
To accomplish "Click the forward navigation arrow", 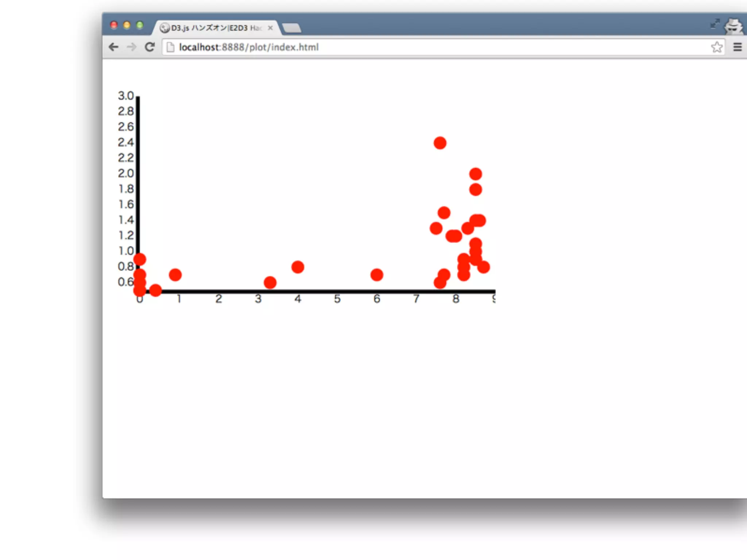I will point(132,47).
